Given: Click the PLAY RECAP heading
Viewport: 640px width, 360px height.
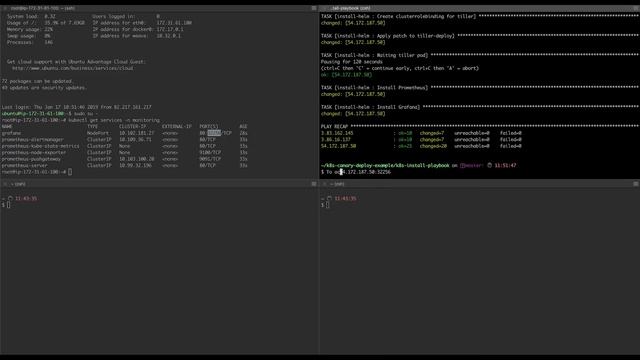Looking at the screenshot, I should click(x=334, y=127).
